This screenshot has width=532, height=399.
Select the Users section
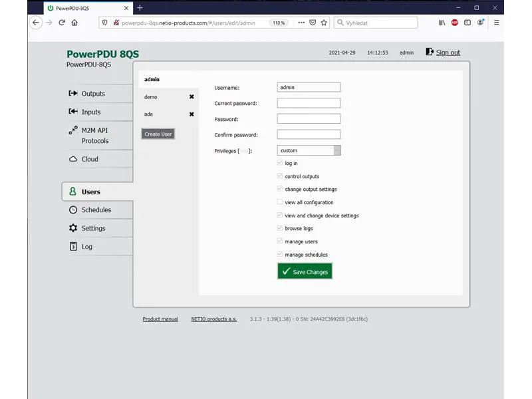click(x=98, y=192)
